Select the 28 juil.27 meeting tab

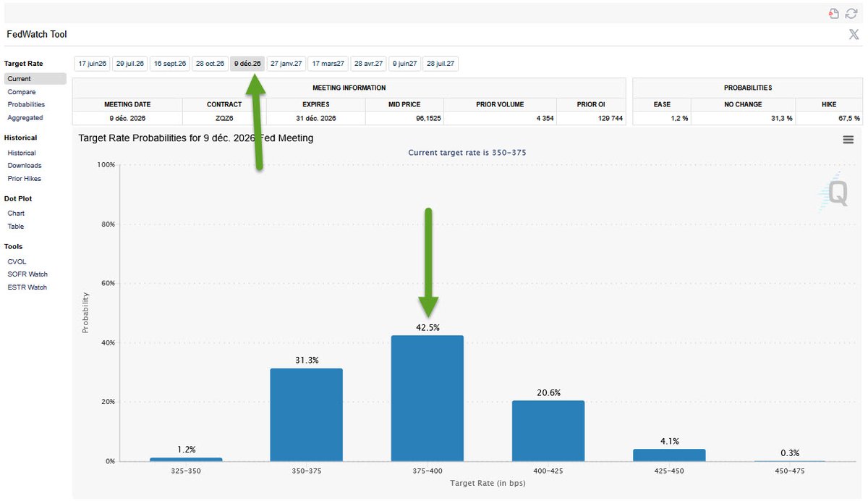tap(441, 64)
